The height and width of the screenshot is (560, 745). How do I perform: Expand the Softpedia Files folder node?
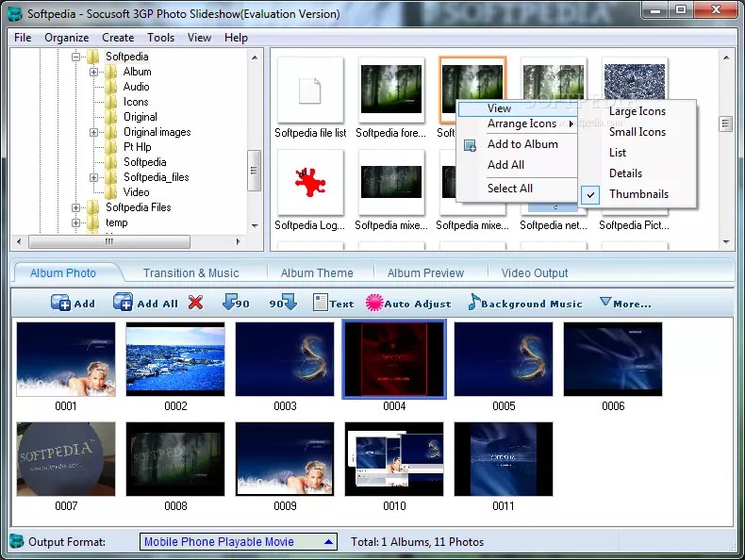point(75,207)
